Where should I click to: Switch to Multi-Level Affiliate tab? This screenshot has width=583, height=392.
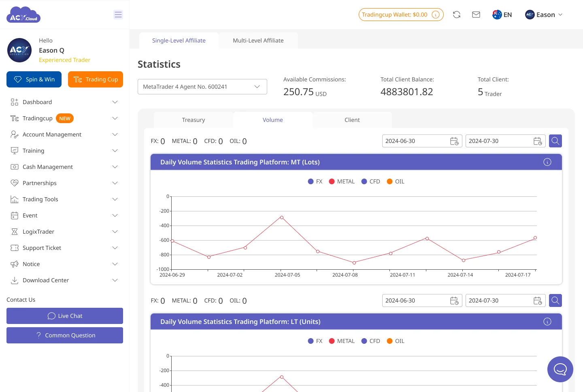click(x=258, y=40)
